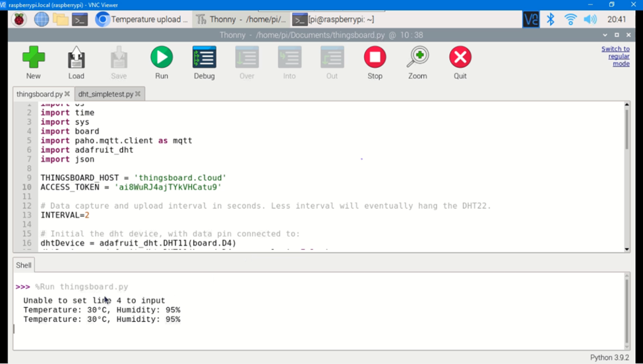Image resolution: width=643 pixels, height=364 pixels.
Task: Click on 'thingsboard.cloud' host string
Action: [x=181, y=178]
